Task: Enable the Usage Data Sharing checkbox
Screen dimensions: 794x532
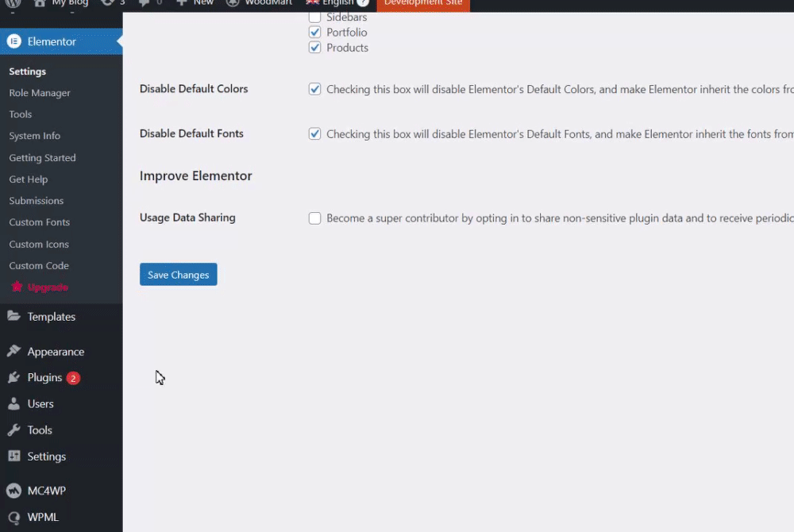Action: click(314, 218)
